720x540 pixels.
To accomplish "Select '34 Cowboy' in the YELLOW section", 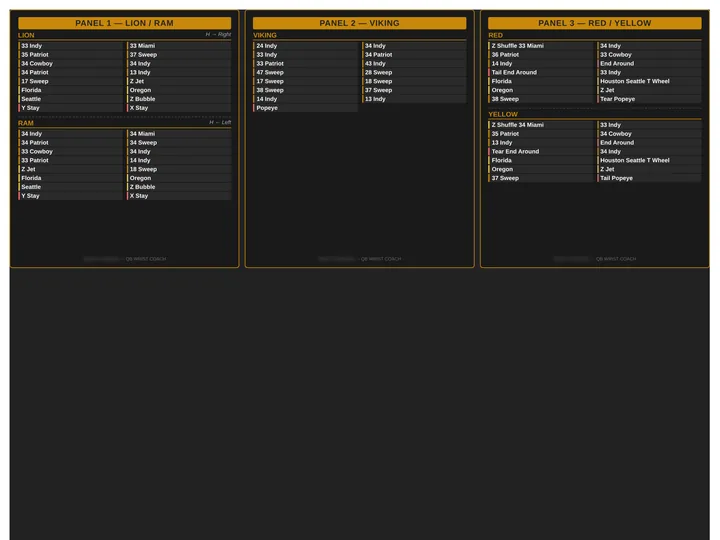I will pyautogui.click(x=649, y=134).
